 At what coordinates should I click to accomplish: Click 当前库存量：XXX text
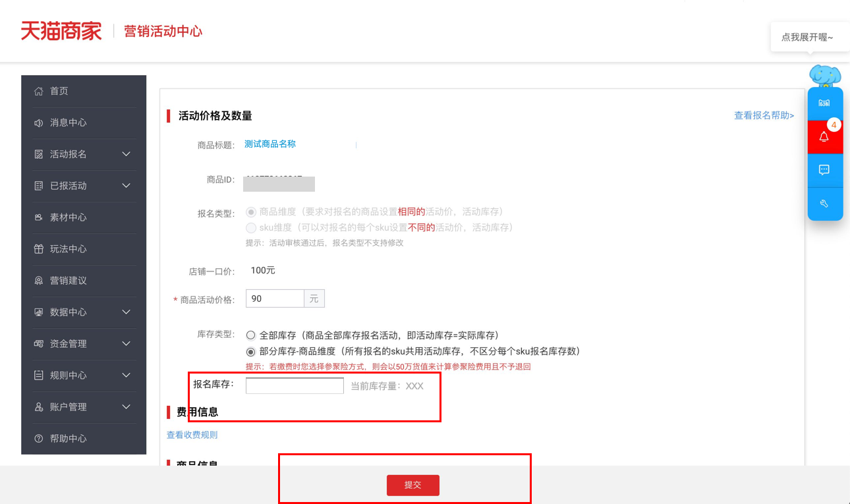coord(387,386)
